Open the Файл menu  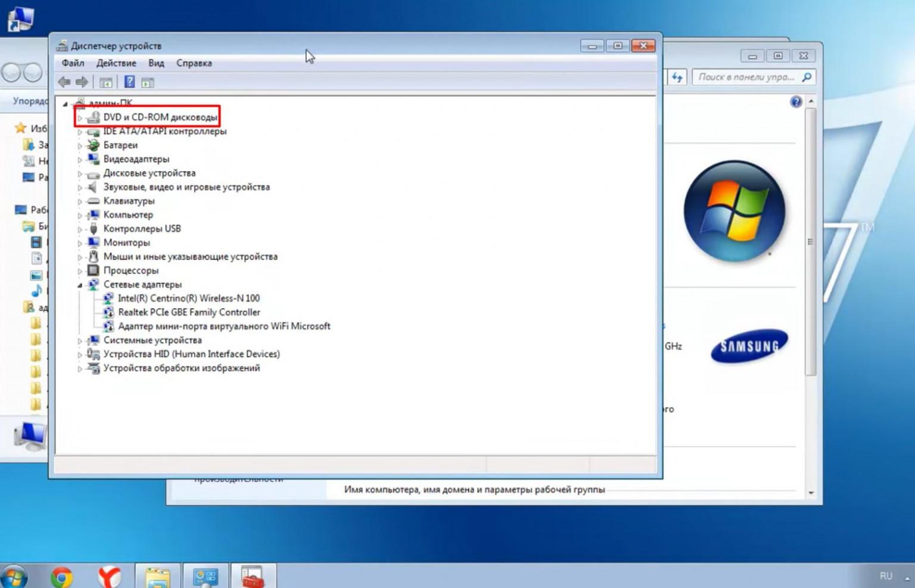point(73,63)
